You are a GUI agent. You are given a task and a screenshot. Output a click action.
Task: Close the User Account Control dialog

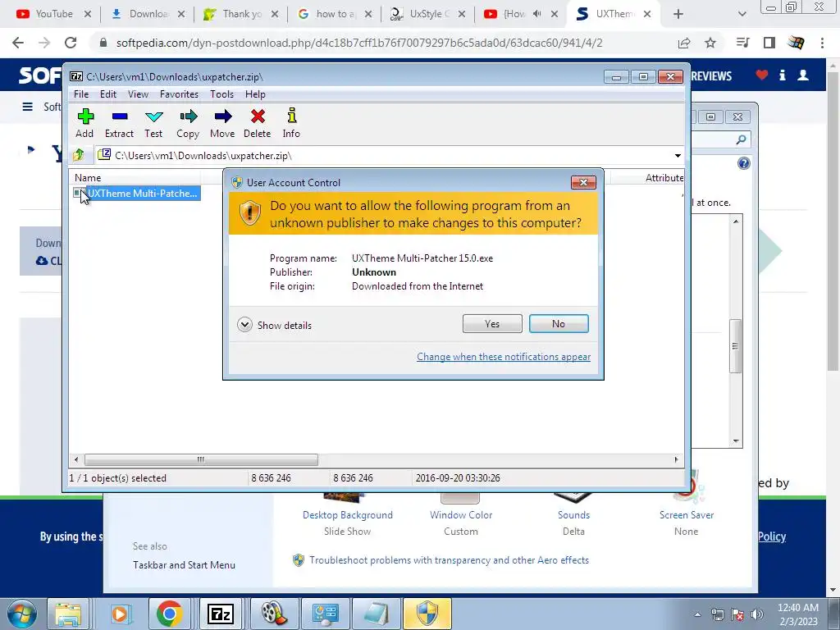click(583, 183)
